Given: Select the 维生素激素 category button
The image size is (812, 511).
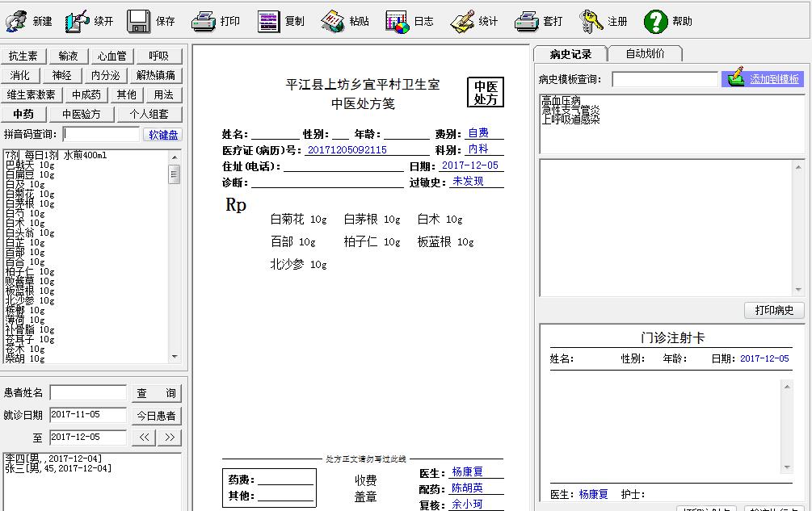Looking at the screenshot, I should pos(31,94).
